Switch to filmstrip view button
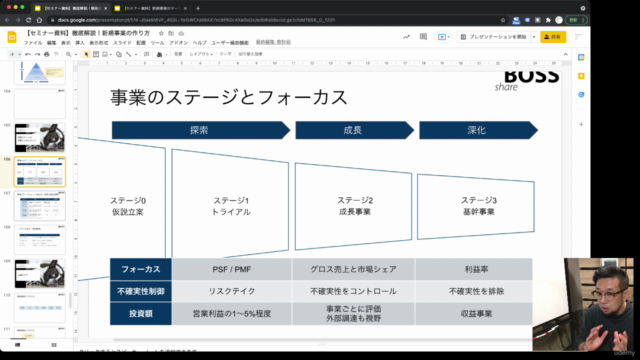The width and height of the screenshot is (640, 360). pyautogui.click(x=18, y=345)
